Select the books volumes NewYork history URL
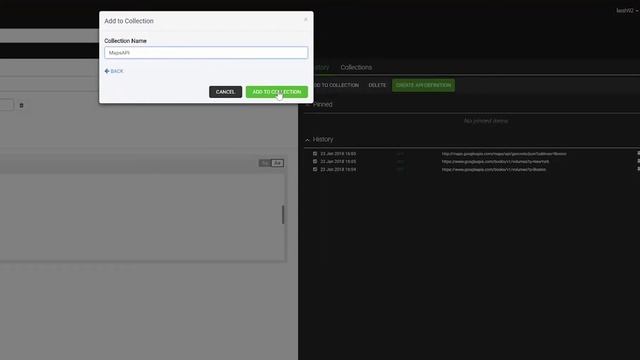The height and width of the screenshot is (360, 640). point(495,162)
